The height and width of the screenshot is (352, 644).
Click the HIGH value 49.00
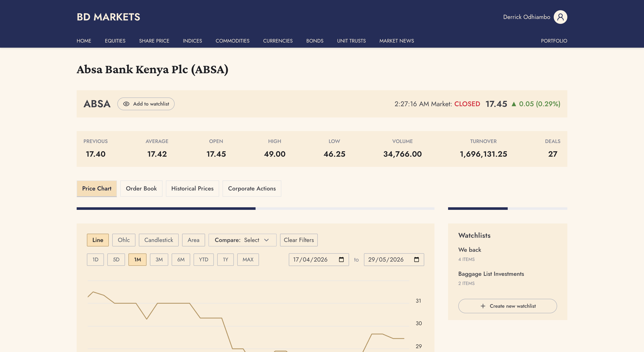point(275,154)
